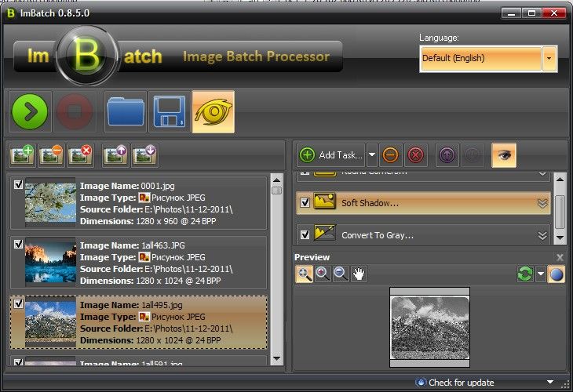Viewport: 573px width, 392px height.
Task: Click the green Start processing arrow button
Action: point(30,112)
